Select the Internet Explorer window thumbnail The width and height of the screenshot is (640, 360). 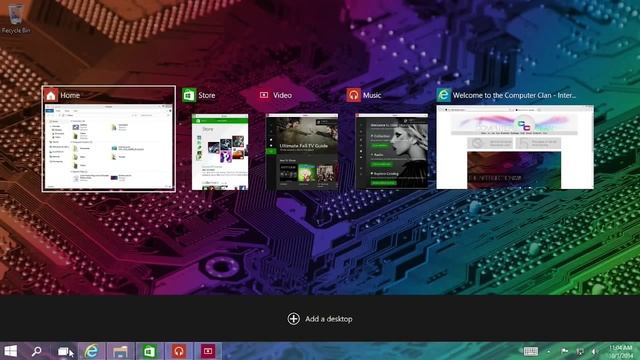tap(515, 147)
